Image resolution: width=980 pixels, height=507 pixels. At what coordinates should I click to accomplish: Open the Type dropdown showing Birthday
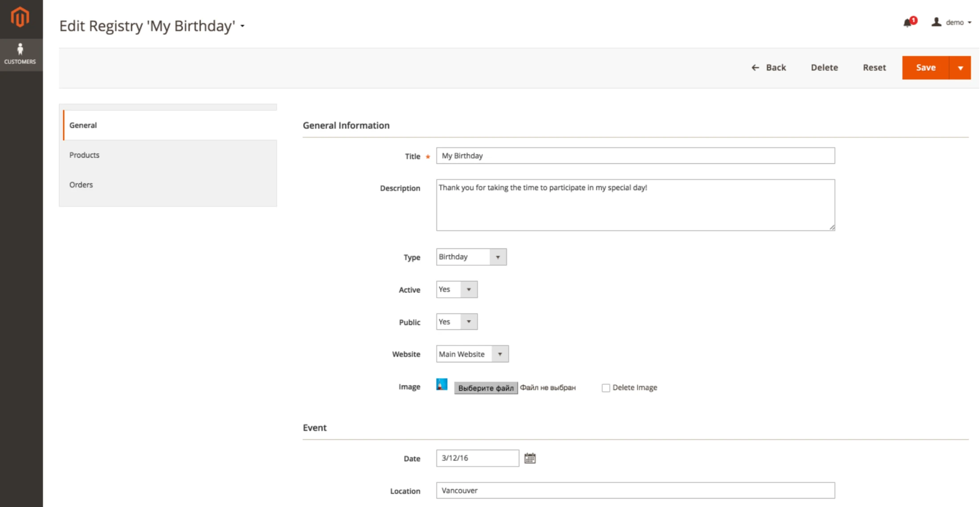coord(471,257)
